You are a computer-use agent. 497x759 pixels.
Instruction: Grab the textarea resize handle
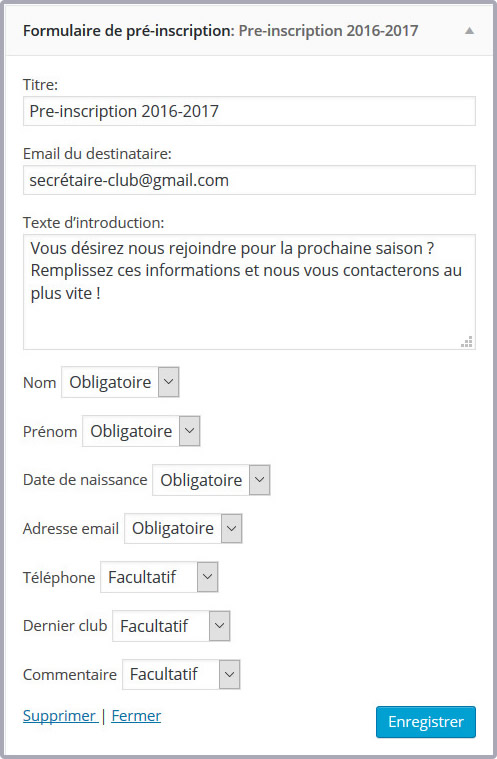[x=467, y=342]
